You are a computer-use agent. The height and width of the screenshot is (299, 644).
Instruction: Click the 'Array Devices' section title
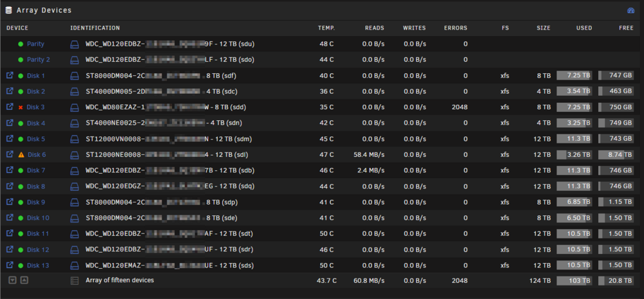44,10
